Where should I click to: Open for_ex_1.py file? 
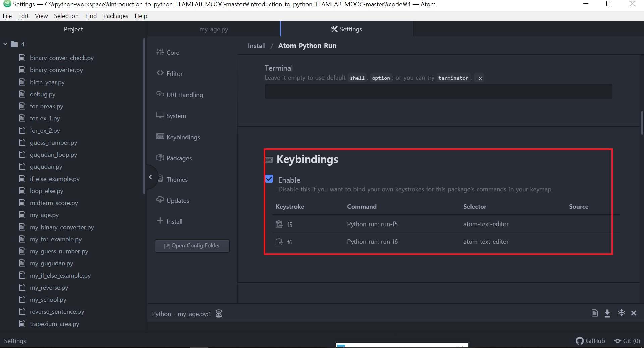(45, 118)
